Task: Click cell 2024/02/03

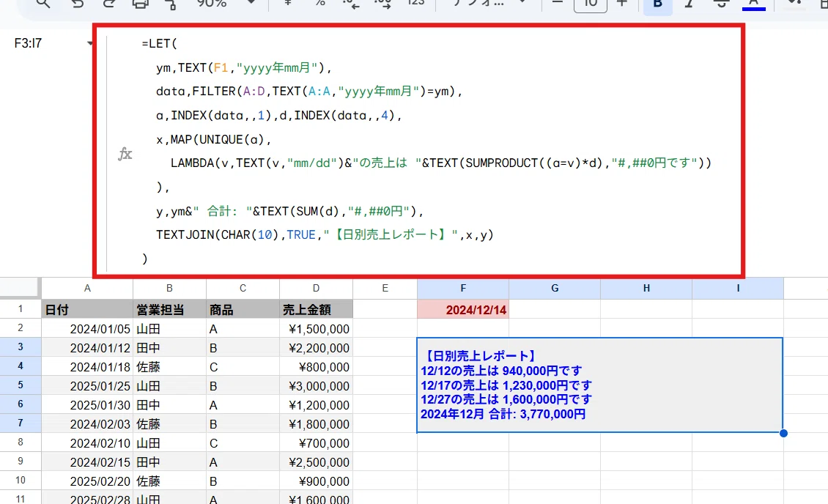Action: click(87, 423)
